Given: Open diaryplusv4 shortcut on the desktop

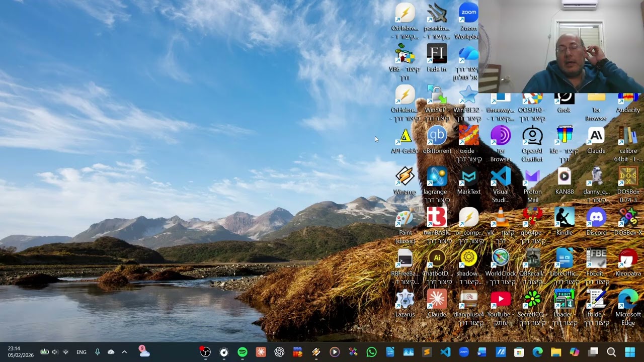Looking at the screenshot, I should (468, 307).
